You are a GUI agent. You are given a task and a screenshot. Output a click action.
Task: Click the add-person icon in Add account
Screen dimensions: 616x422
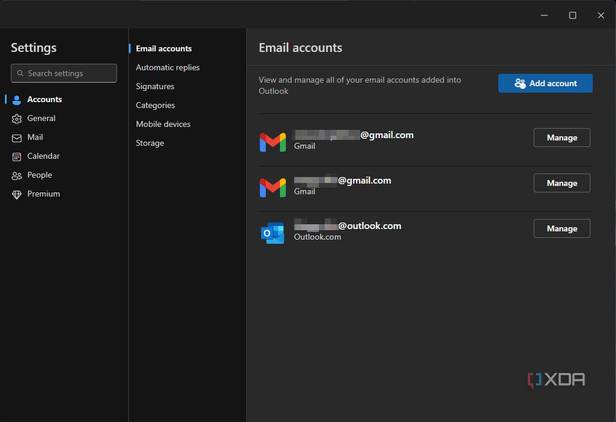point(520,83)
